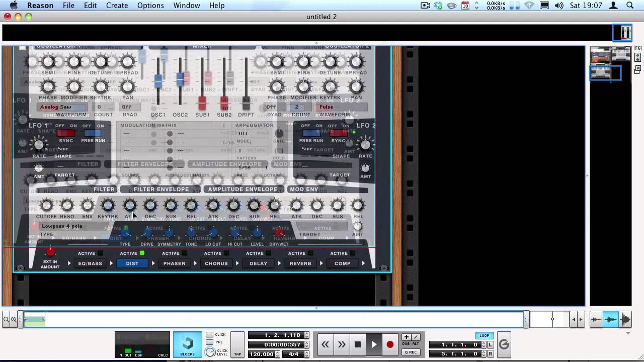Click the arrow before EQ/BASS

[69, 263]
